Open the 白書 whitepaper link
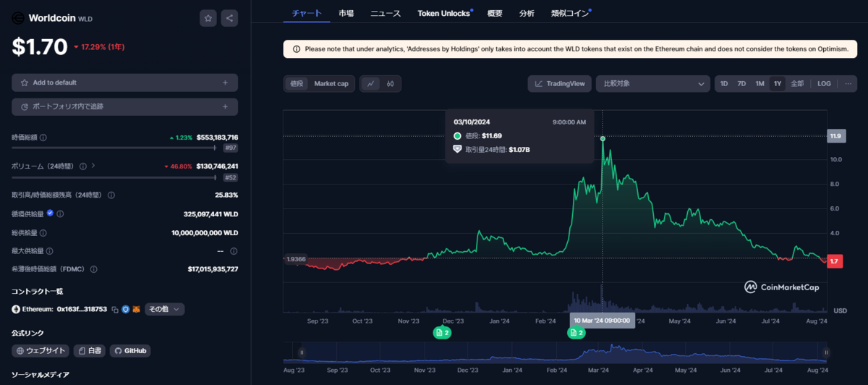Viewport: 868px width, 385px height. pos(90,351)
